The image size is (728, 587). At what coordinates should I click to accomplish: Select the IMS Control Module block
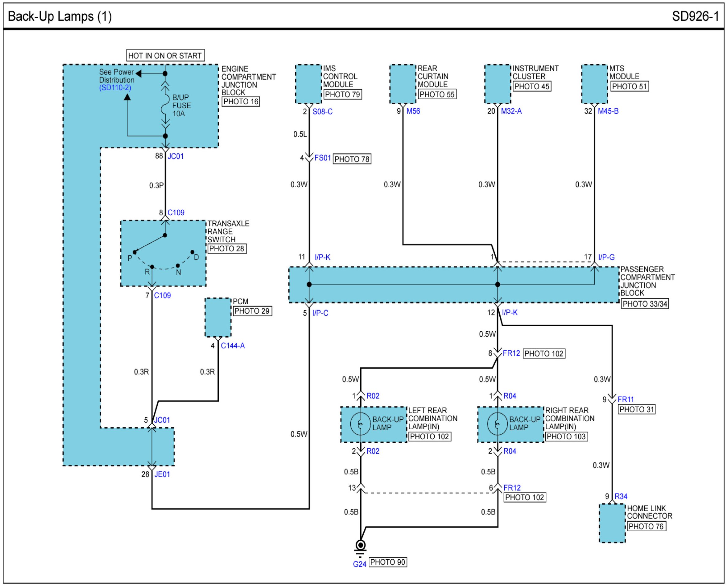(308, 84)
